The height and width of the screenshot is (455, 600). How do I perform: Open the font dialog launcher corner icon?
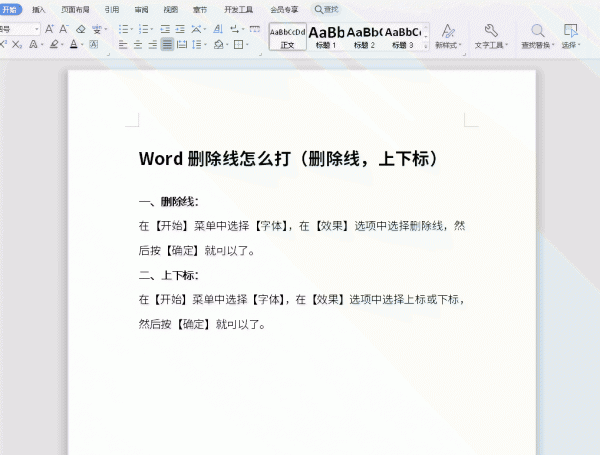point(108,54)
